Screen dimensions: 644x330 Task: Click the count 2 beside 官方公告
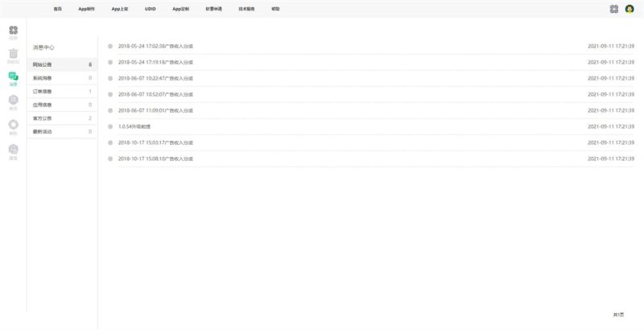[x=90, y=118]
